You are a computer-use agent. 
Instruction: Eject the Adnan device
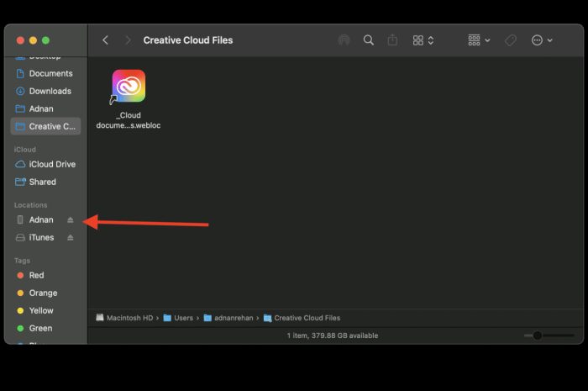pyautogui.click(x=70, y=220)
